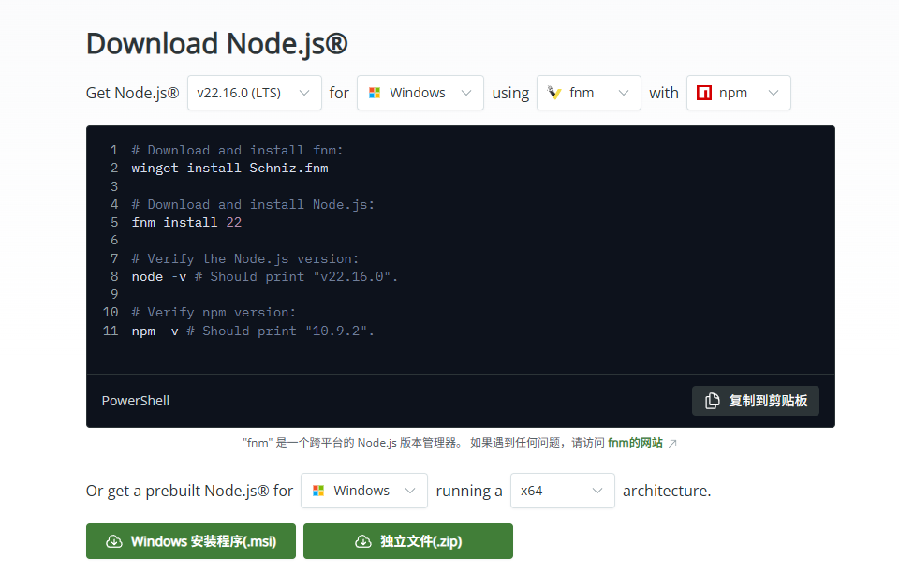Open the Node.js version dropdown showing v22.16.0 (LTS)
The height and width of the screenshot is (588, 899).
(x=254, y=93)
